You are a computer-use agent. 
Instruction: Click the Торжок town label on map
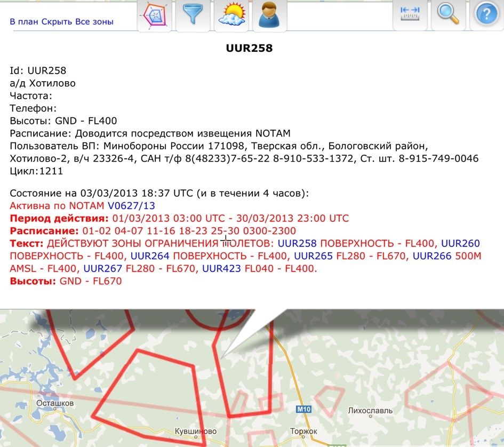click(x=303, y=431)
